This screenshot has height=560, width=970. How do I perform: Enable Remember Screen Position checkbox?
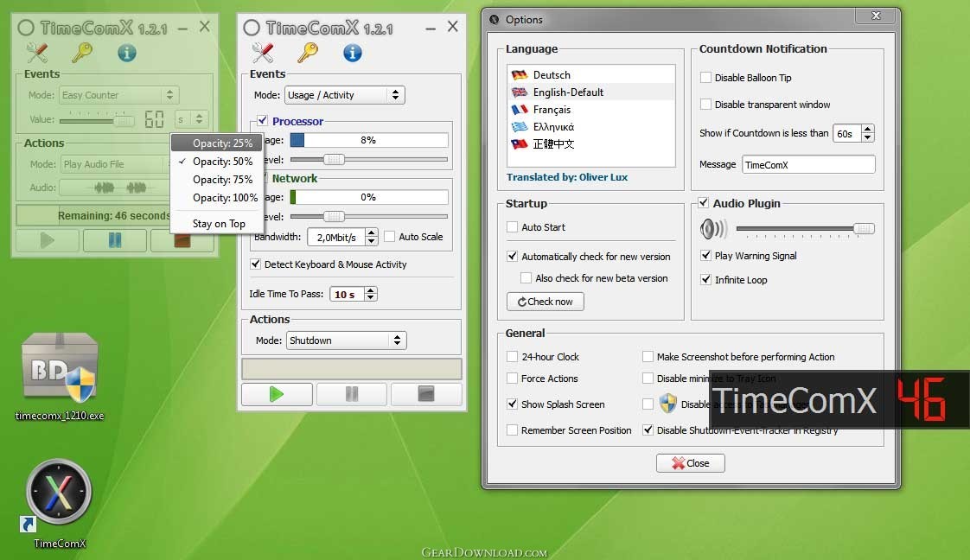[512, 430]
